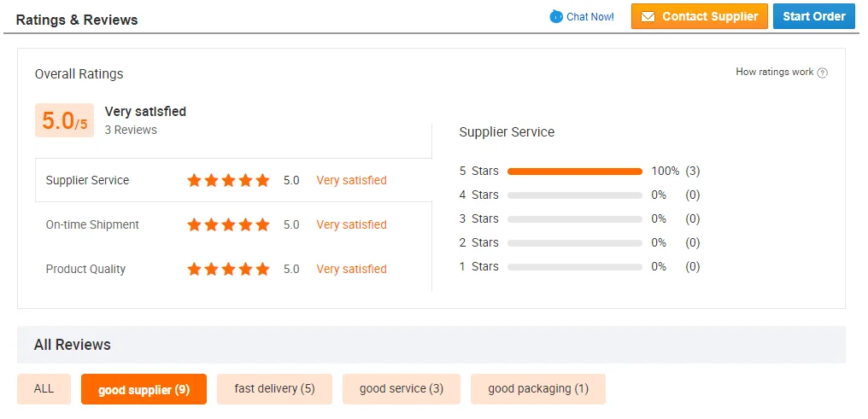The image size is (868, 419).
Task: Click the Supplier Service star rating
Action: point(228,180)
